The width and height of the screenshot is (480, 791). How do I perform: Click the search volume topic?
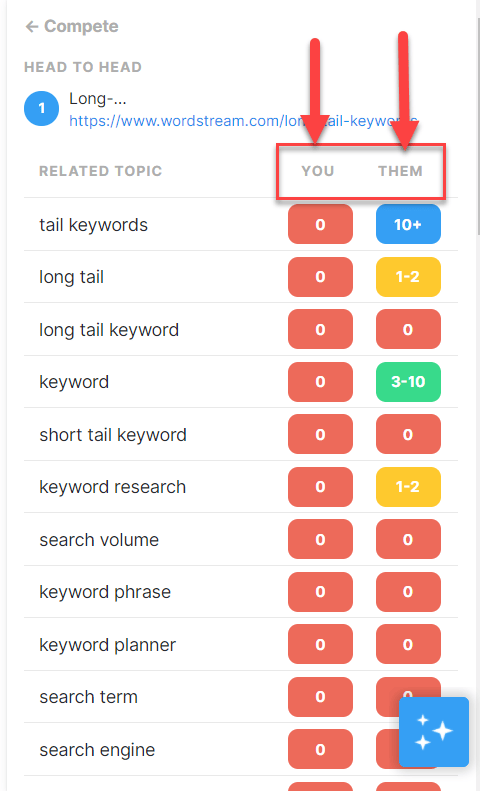click(99, 540)
